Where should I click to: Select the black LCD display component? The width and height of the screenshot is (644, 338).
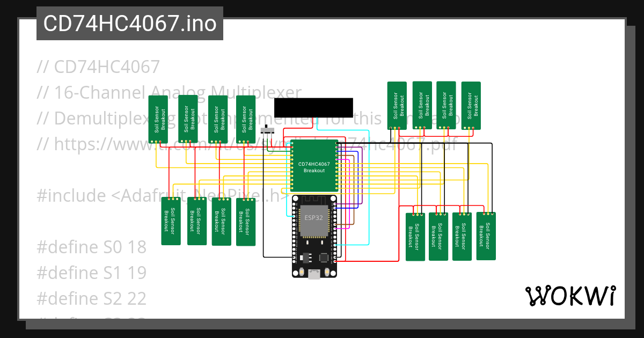click(x=314, y=107)
